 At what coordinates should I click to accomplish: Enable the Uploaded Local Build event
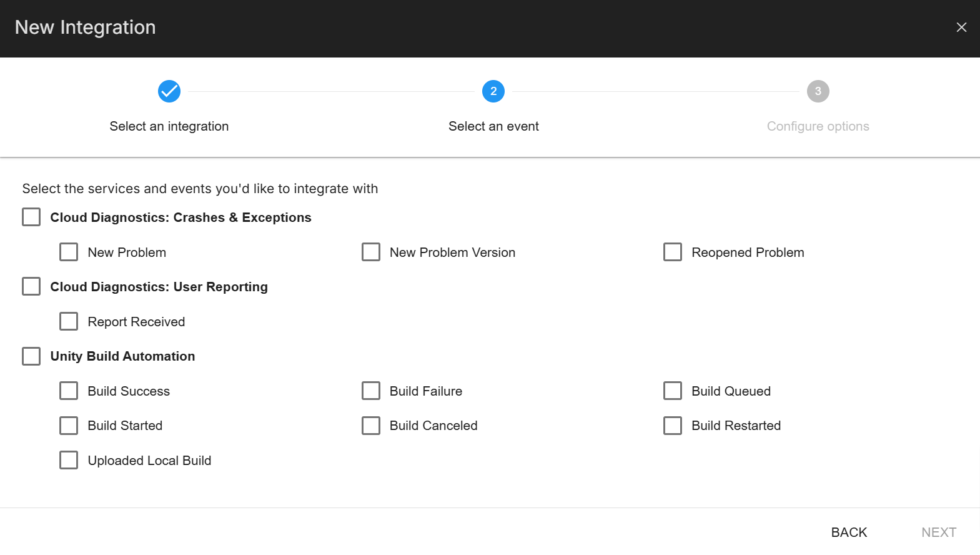point(69,460)
